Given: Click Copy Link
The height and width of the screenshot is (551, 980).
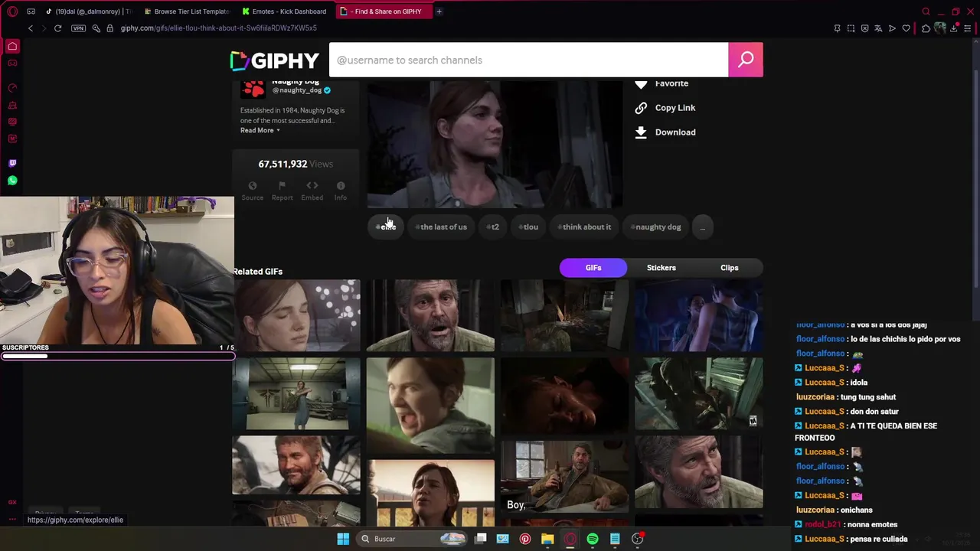Looking at the screenshot, I should 665,108.
